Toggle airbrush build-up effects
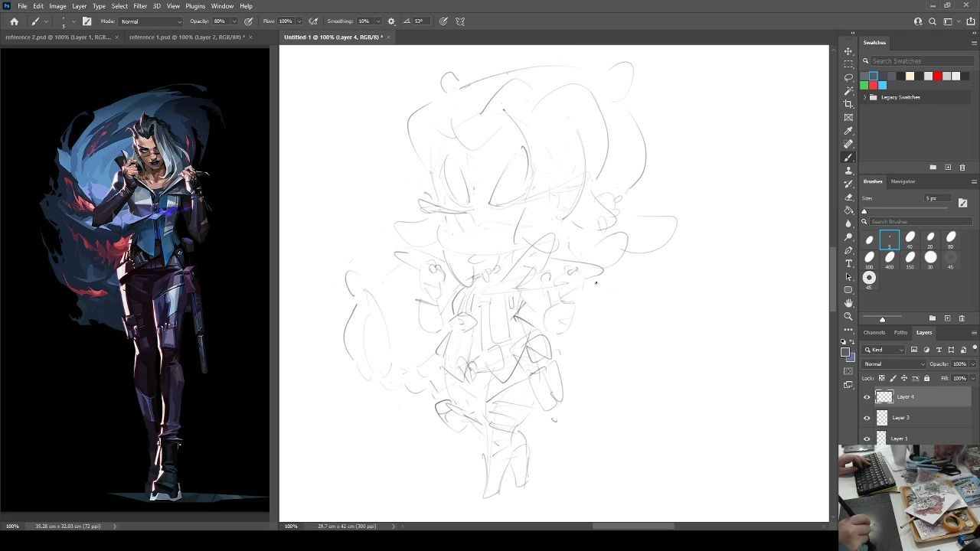 point(313,21)
